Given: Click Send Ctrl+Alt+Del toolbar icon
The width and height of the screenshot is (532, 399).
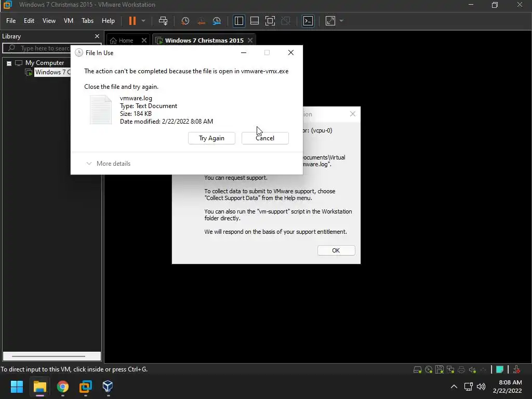Looking at the screenshot, I should [x=163, y=21].
